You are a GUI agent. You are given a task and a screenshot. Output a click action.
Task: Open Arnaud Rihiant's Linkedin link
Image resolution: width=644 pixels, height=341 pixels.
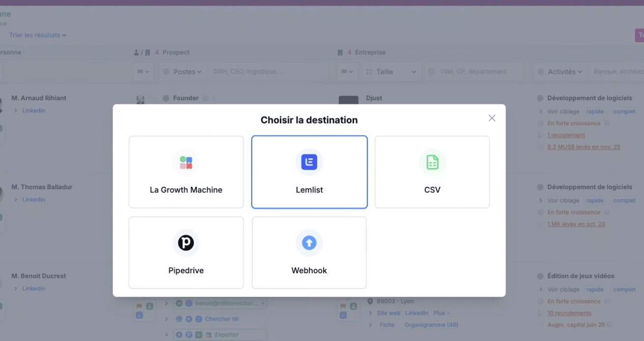click(x=34, y=110)
